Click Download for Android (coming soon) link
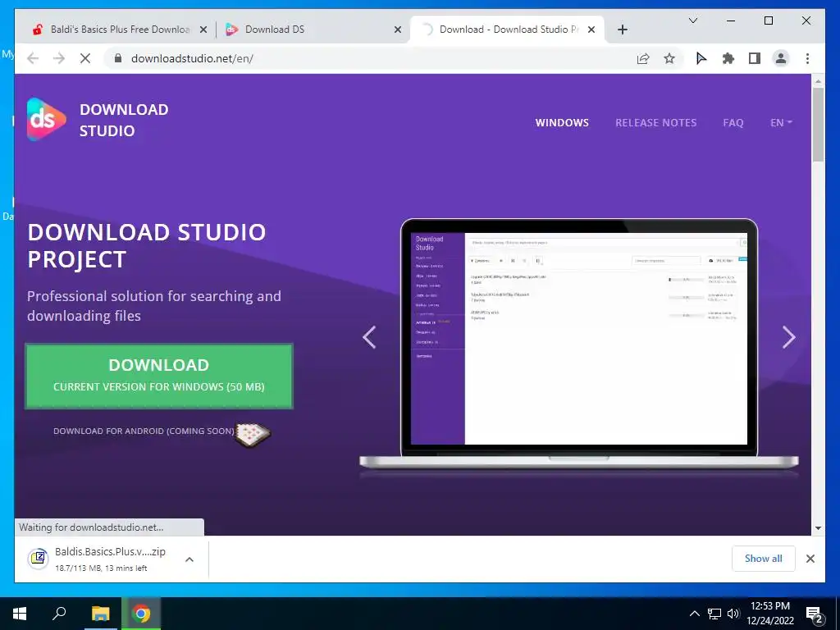 coord(144,431)
